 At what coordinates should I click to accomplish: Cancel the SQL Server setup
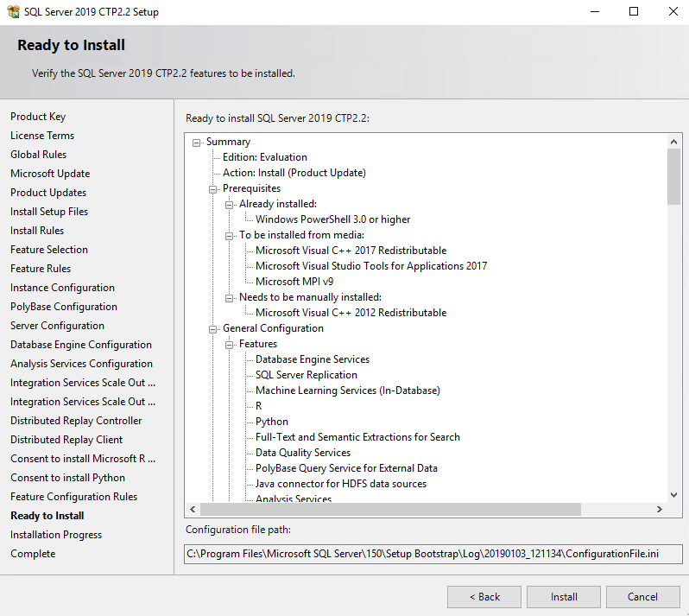pyautogui.click(x=643, y=597)
